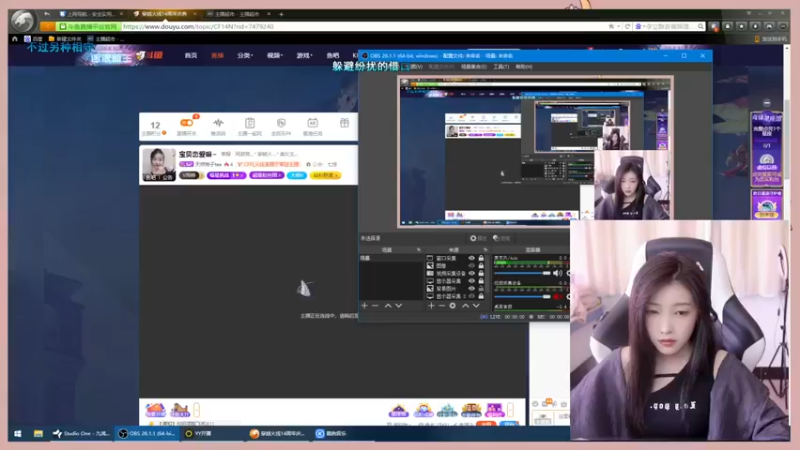Move selected source up in OBS
This screenshot has width=800, height=450.
coord(465,306)
